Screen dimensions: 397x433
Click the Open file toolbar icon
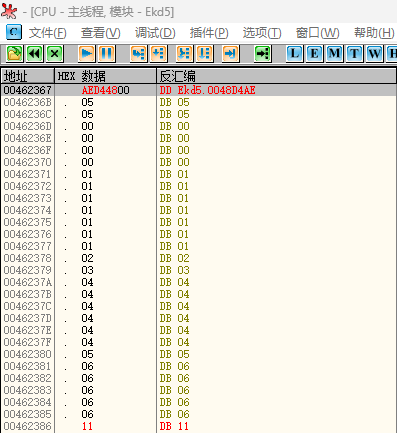click(14, 53)
